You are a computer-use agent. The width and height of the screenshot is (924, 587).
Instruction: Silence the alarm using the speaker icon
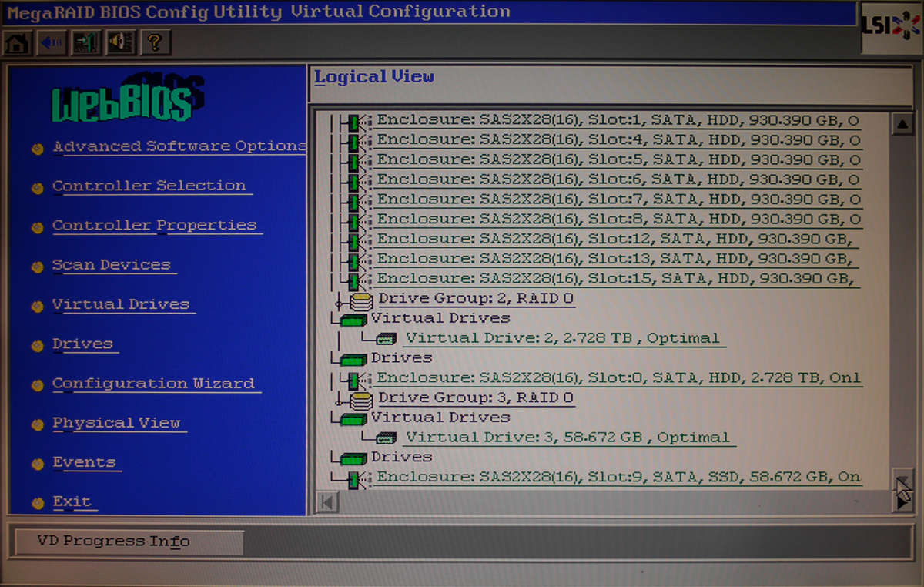119,42
